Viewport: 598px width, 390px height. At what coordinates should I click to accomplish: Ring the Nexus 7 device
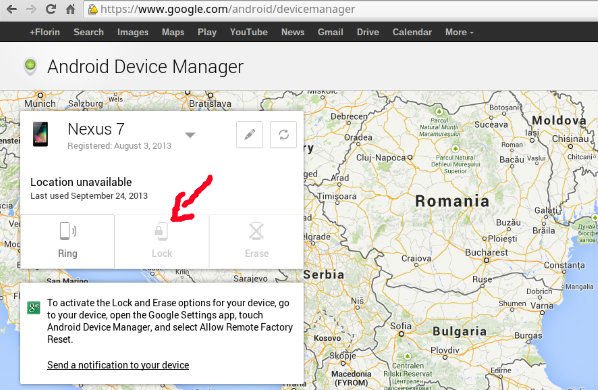[x=68, y=241]
